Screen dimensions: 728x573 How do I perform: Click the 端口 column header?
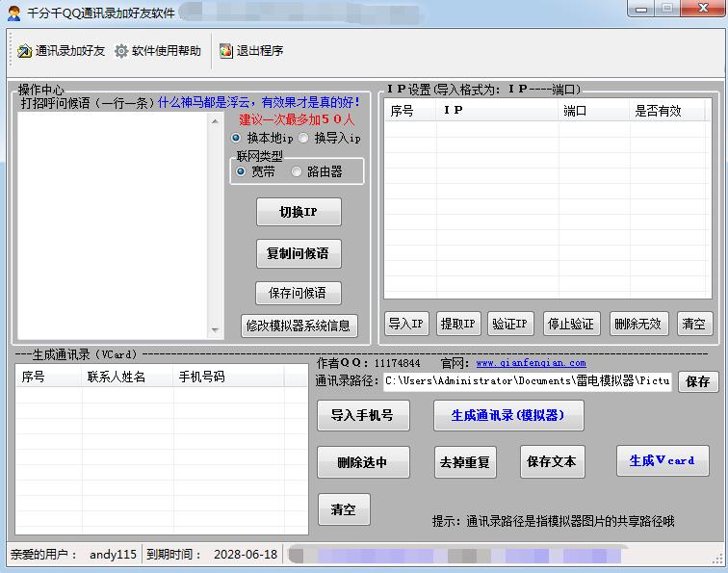[x=594, y=111]
